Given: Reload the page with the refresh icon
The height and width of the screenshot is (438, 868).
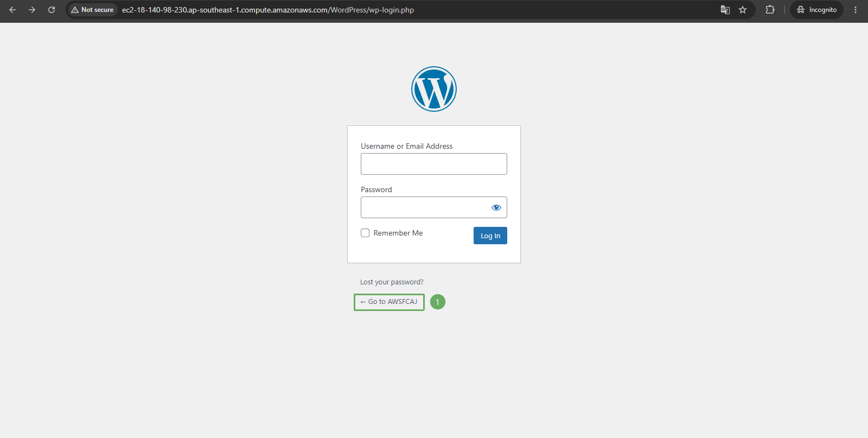Looking at the screenshot, I should point(52,10).
